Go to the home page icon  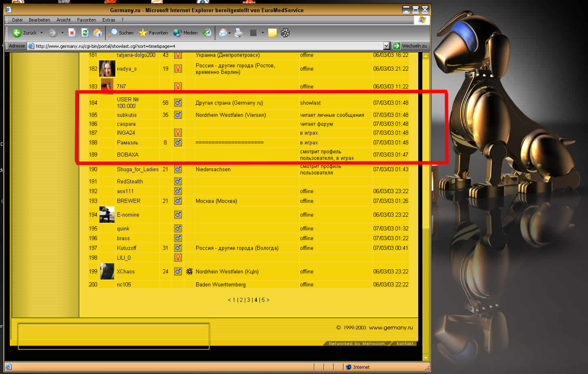coord(97,33)
